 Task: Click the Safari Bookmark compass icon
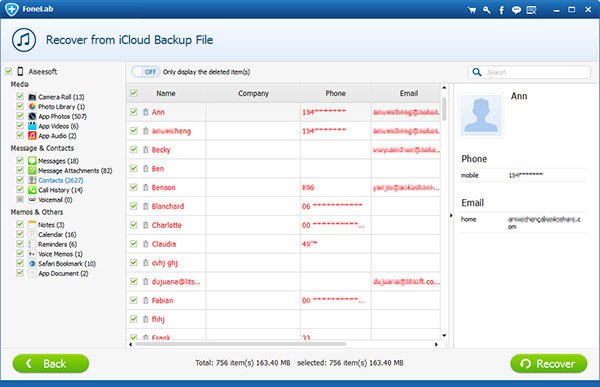point(32,263)
